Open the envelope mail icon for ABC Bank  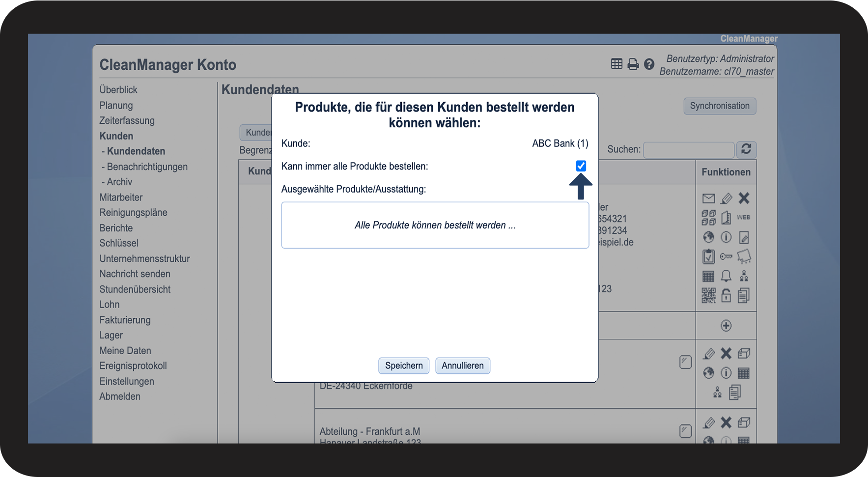pyautogui.click(x=708, y=198)
